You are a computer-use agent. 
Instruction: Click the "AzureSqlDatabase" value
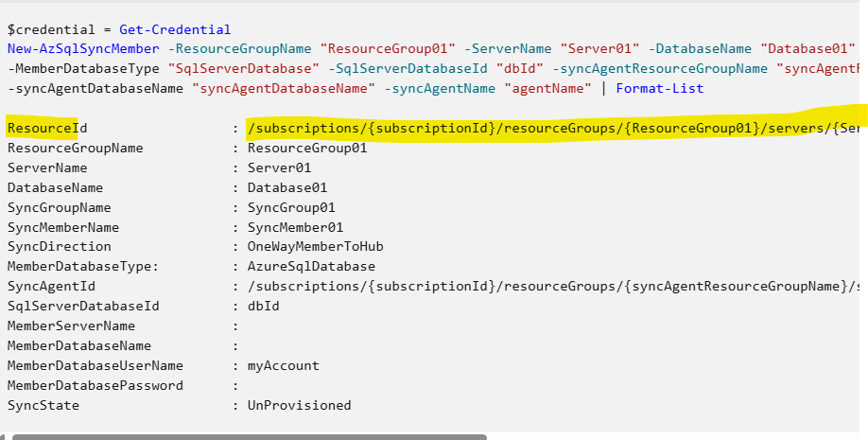(x=312, y=267)
